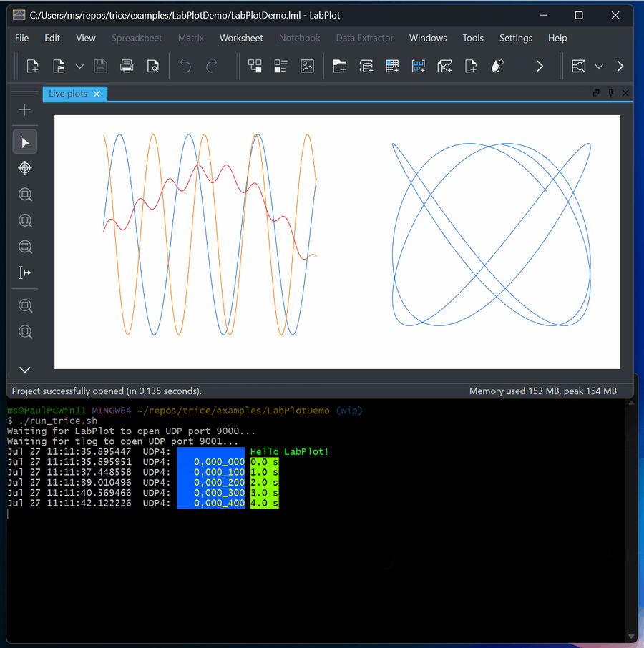The width and height of the screenshot is (644, 648).
Task: Open Print Preview from the toolbar
Action: pyautogui.click(x=153, y=66)
